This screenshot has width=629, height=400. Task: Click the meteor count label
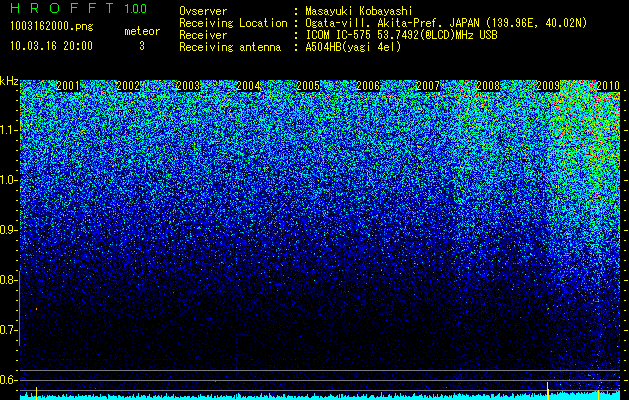click(142, 31)
